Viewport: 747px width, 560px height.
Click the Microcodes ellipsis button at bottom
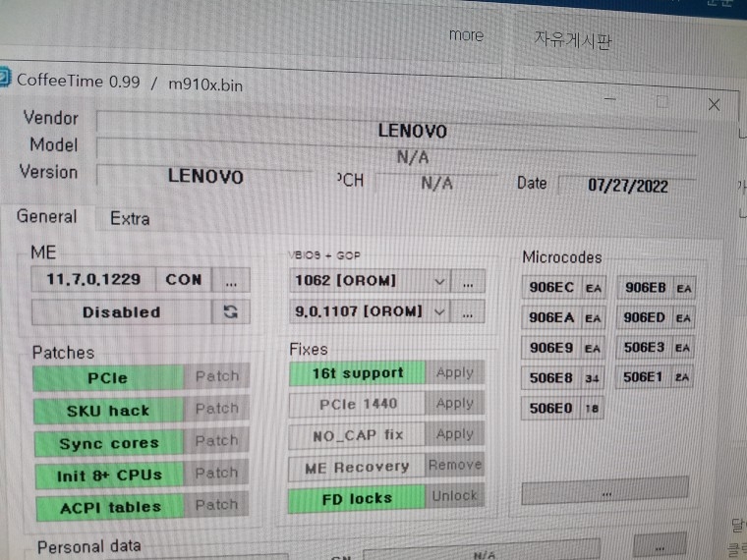point(605,492)
